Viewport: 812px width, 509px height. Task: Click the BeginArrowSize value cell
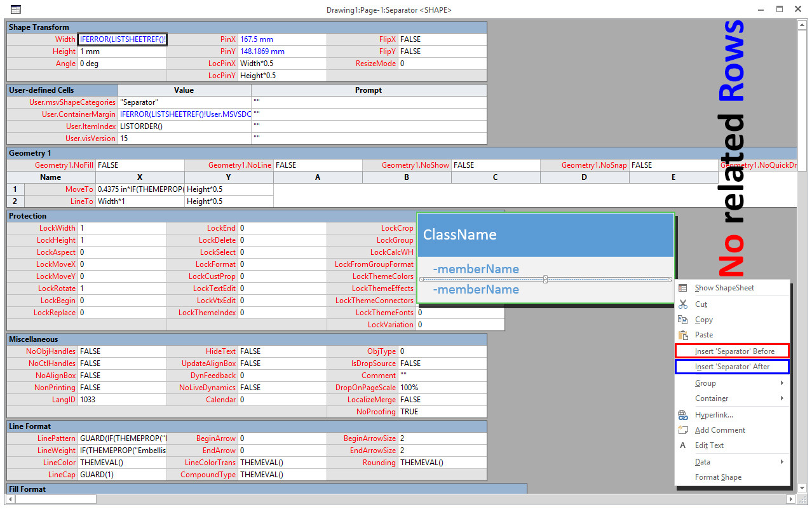[442, 438]
